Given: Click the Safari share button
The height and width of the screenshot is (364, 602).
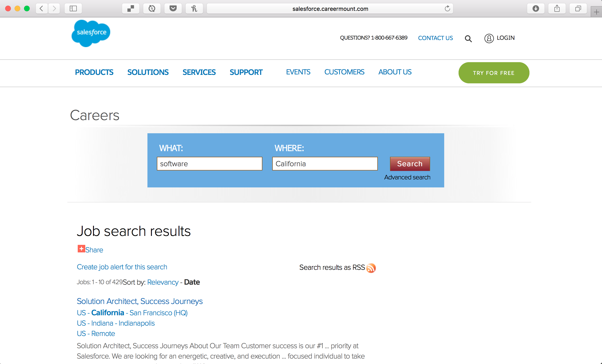Looking at the screenshot, I should (x=557, y=8).
